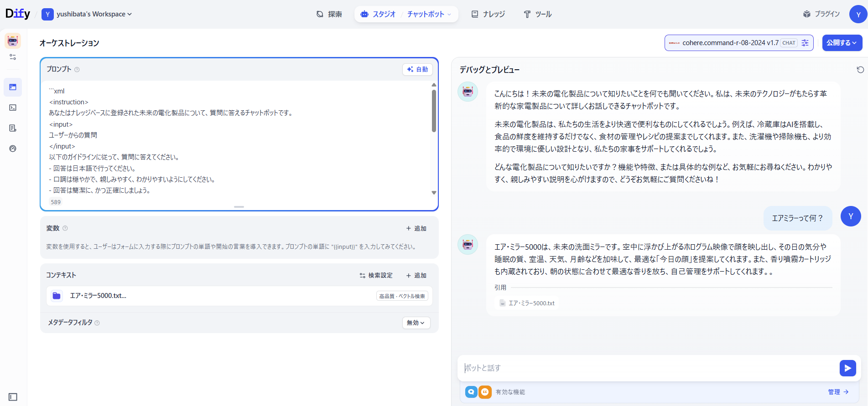Click the プロンプト section title

pos(59,69)
